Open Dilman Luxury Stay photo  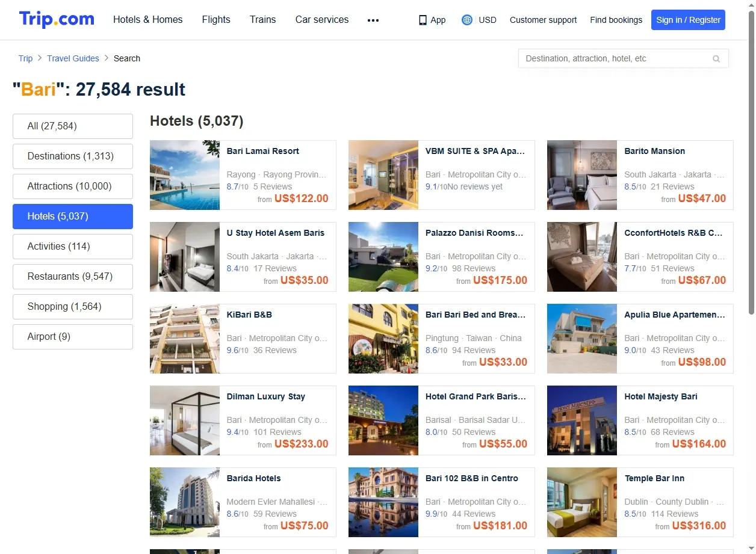tap(185, 420)
